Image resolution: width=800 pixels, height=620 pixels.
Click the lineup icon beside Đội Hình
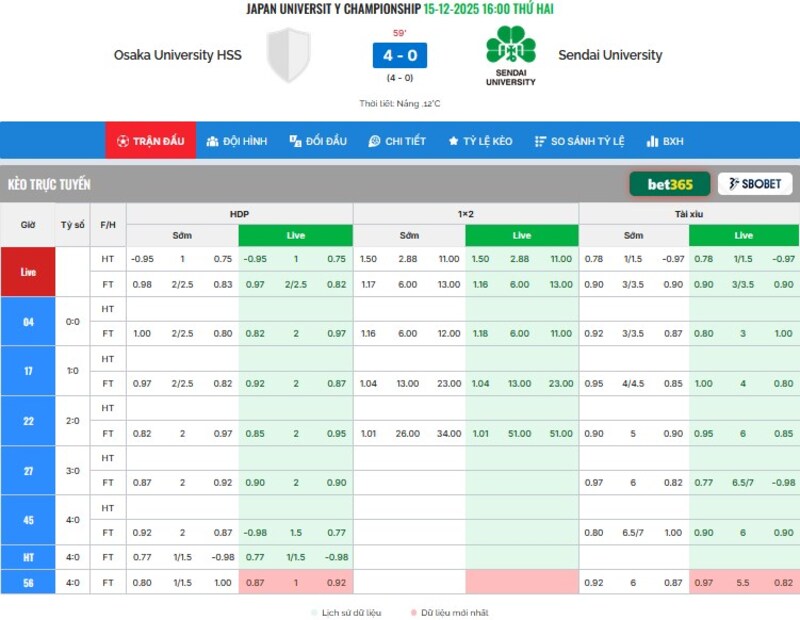coord(212,141)
